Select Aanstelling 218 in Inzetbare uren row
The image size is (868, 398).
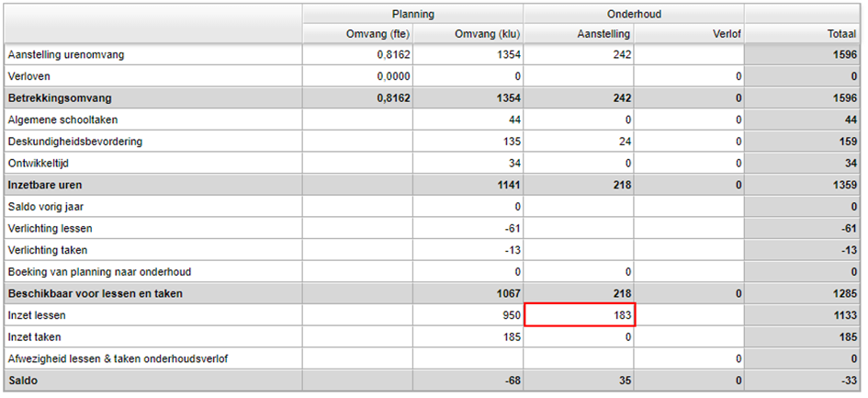click(622, 185)
